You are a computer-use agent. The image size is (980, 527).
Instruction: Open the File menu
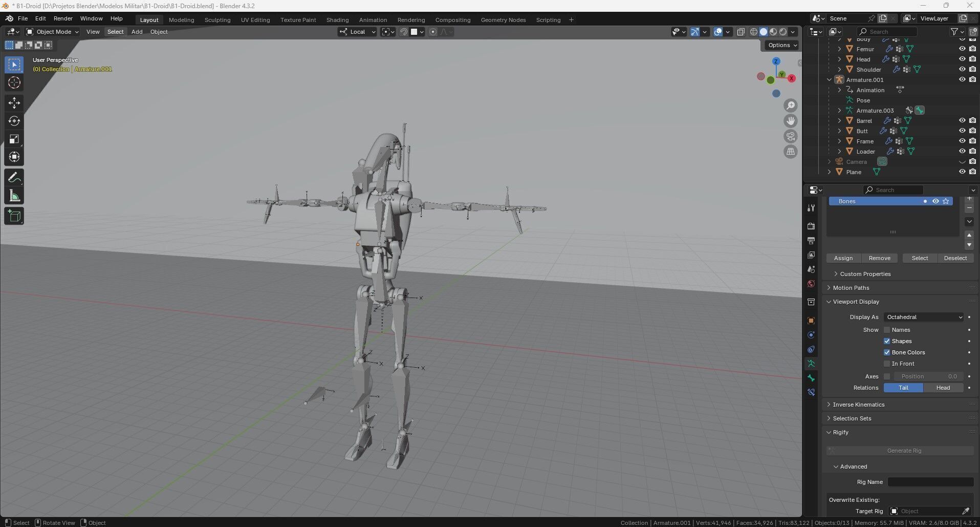point(23,18)
